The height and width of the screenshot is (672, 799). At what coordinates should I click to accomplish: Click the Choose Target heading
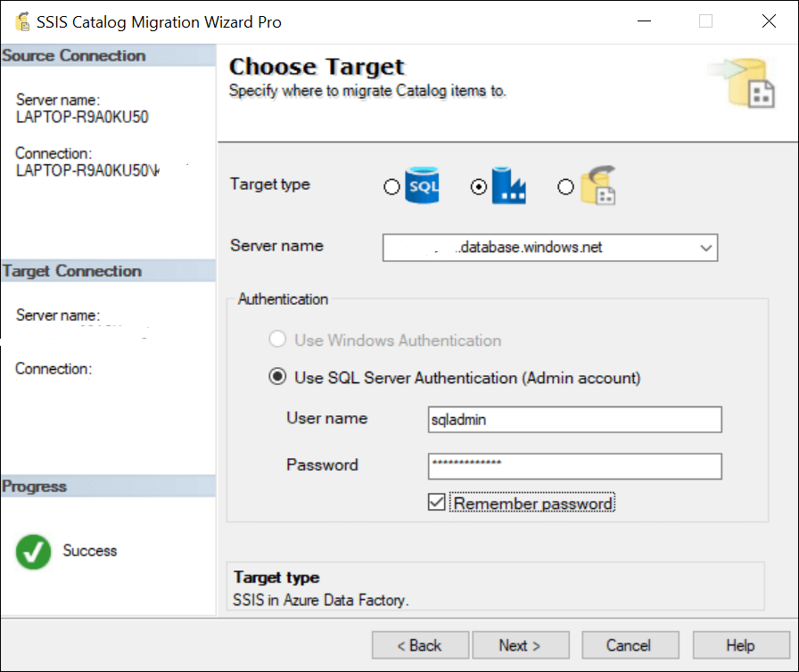pyautogui.click(x=317, y=67)
